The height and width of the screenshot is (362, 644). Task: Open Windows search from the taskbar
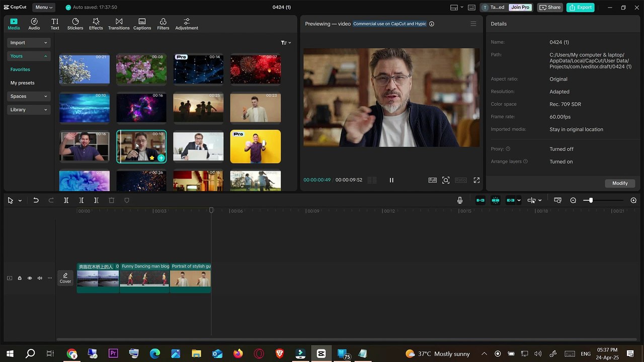[x=30, y=353]
